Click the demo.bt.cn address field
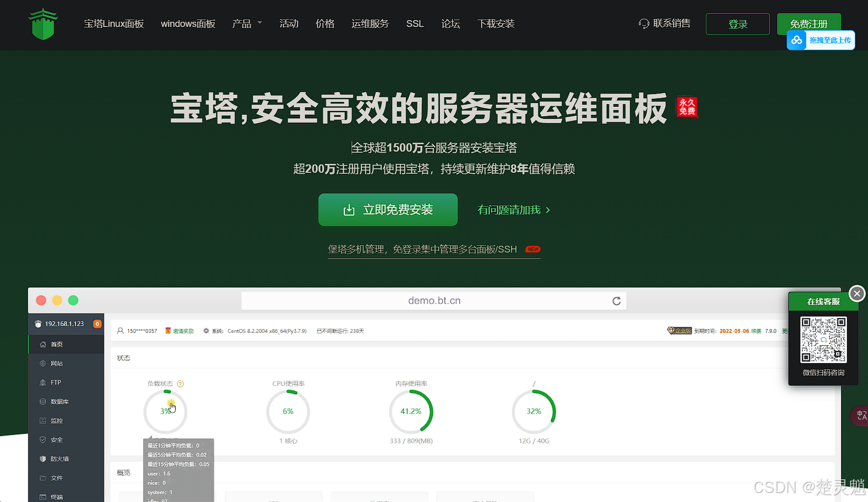 (434, 301)
